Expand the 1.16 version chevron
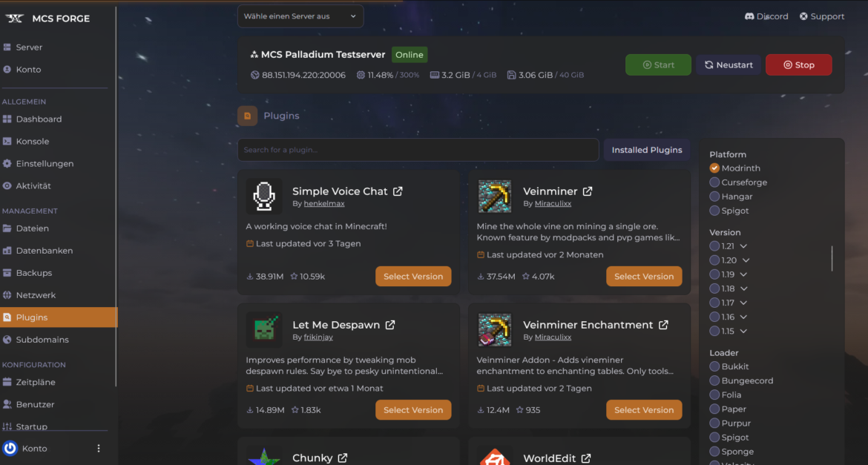The width and height of the screenshot is (868, 465). pos(743,317)
